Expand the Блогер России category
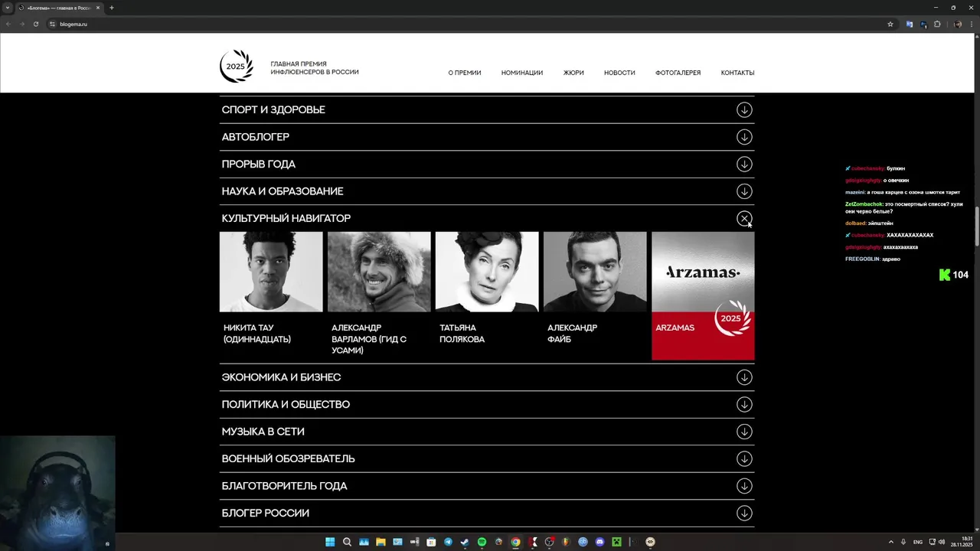980x551 pixels. [x=744, y=513]
